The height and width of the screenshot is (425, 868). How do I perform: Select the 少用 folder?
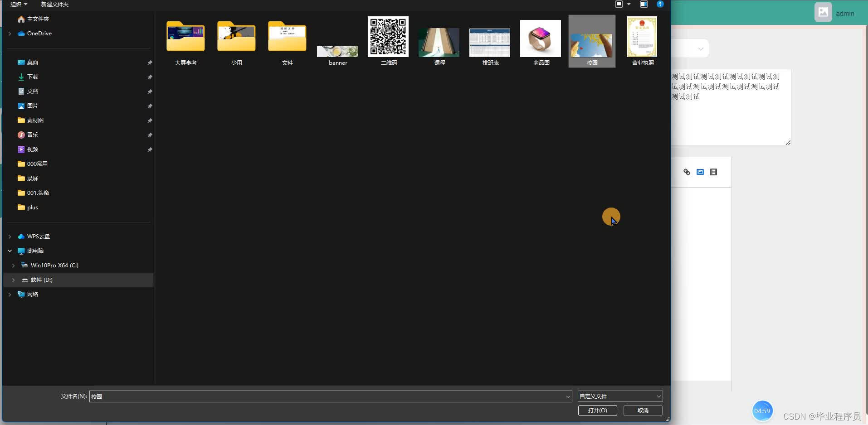236,43
